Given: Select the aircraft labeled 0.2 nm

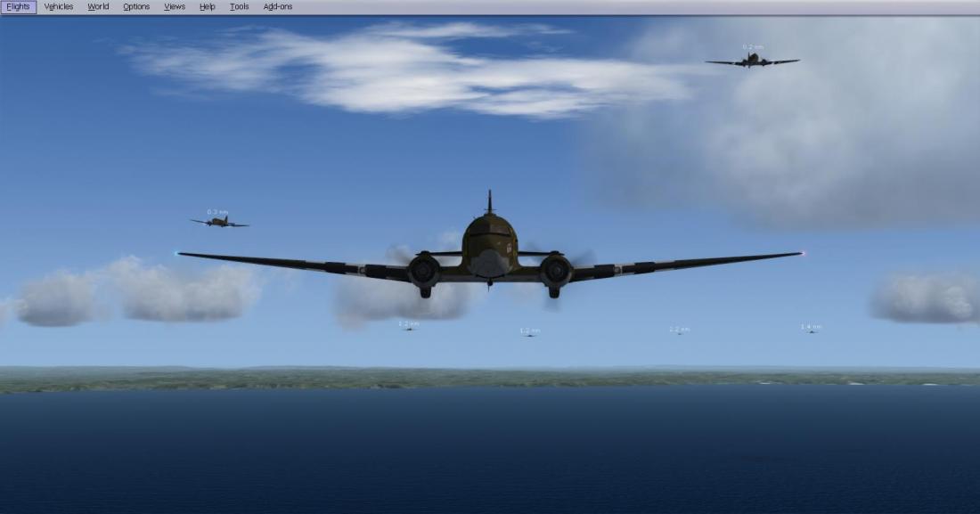Looking at the screenshot, I should click(x=753, y=61).
